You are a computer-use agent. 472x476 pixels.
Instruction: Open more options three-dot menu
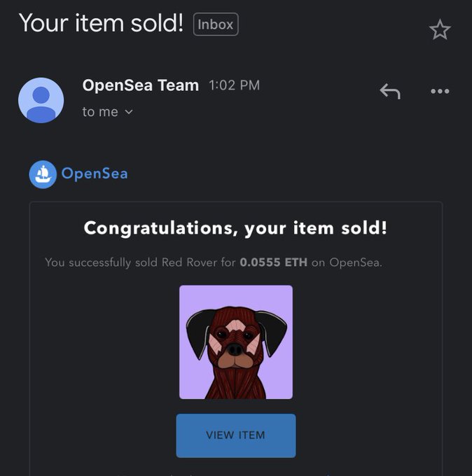(440, 91)
